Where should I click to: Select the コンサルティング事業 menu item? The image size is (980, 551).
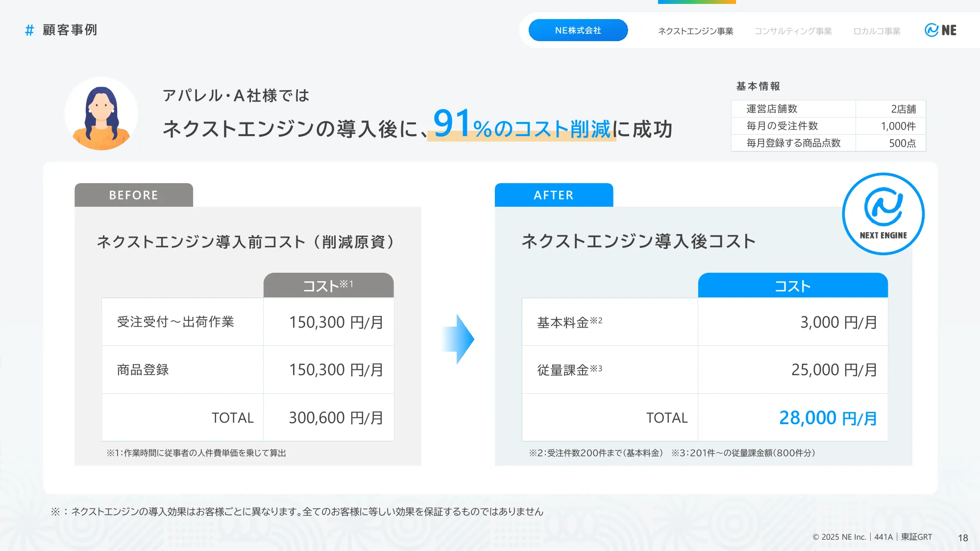tap(793, 31)
